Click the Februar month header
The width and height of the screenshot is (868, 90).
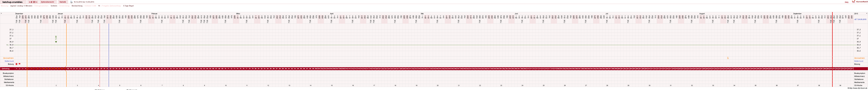[154, 14]
